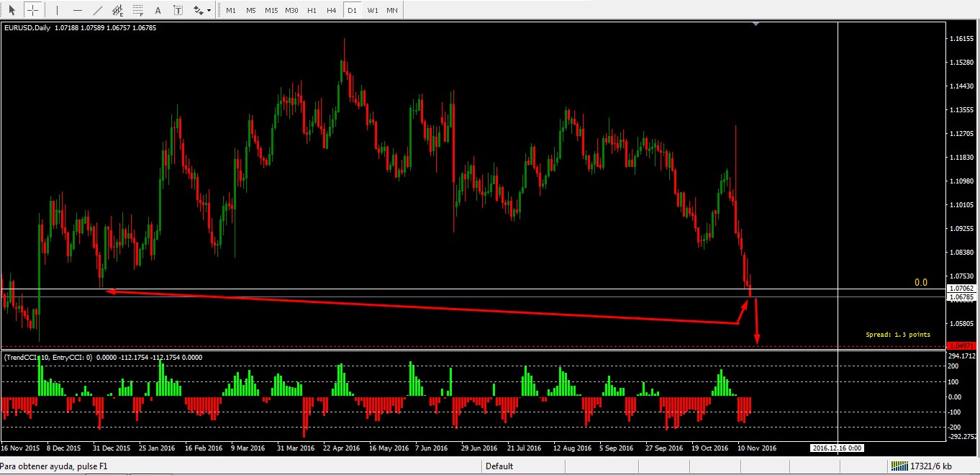Open the M15 timeframe options

click(x=271, y=9)
